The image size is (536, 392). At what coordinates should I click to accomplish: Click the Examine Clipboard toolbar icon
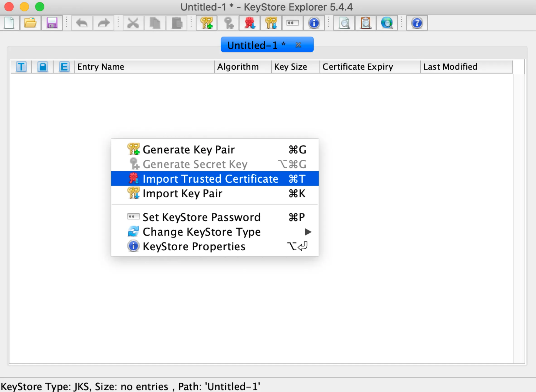point(365,23)
